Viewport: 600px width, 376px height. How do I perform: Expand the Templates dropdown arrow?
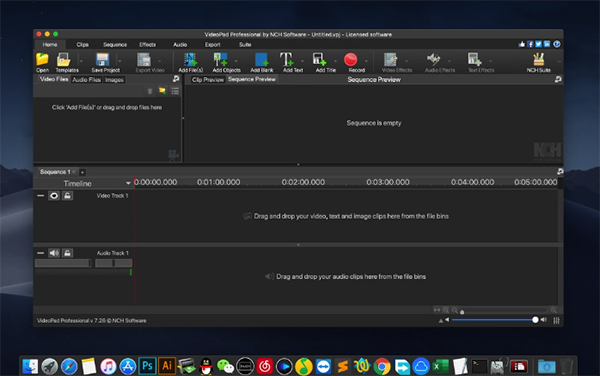[81, 61]
